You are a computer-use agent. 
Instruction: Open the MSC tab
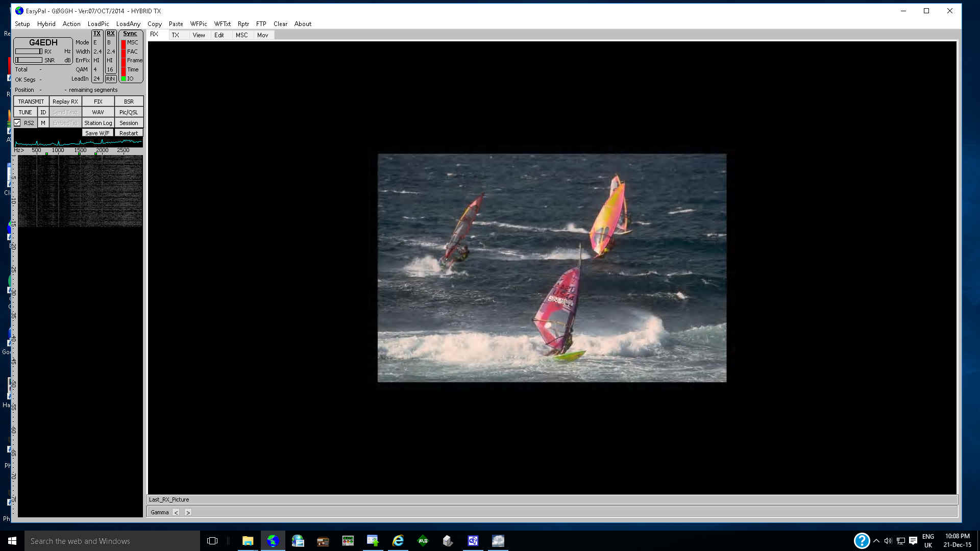point(241,35)
